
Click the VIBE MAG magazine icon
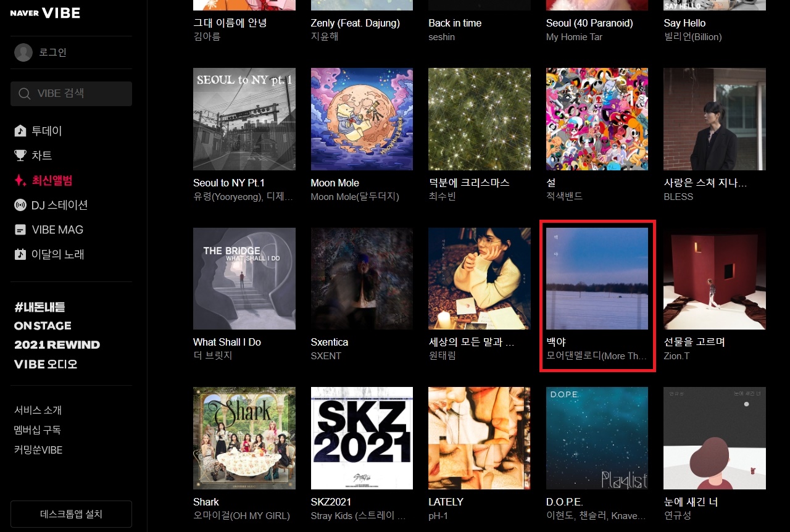pos(20,230)
